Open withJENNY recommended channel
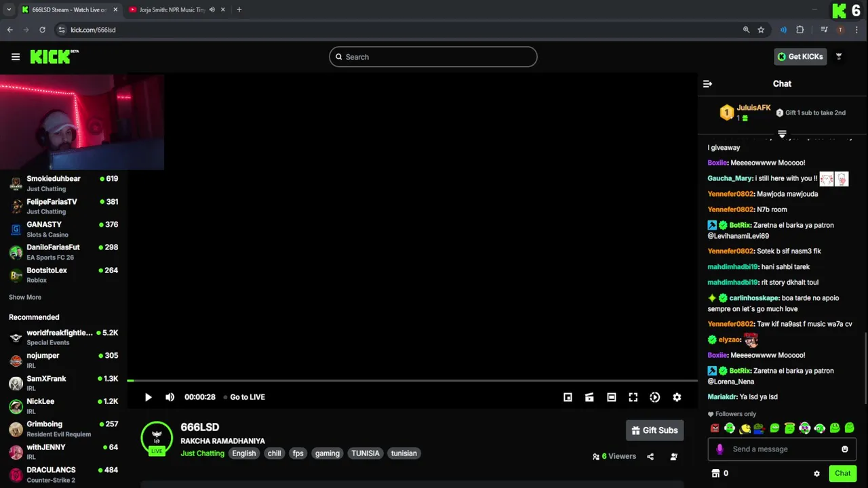Screen dimensions: 868x488 pos(64,452)
